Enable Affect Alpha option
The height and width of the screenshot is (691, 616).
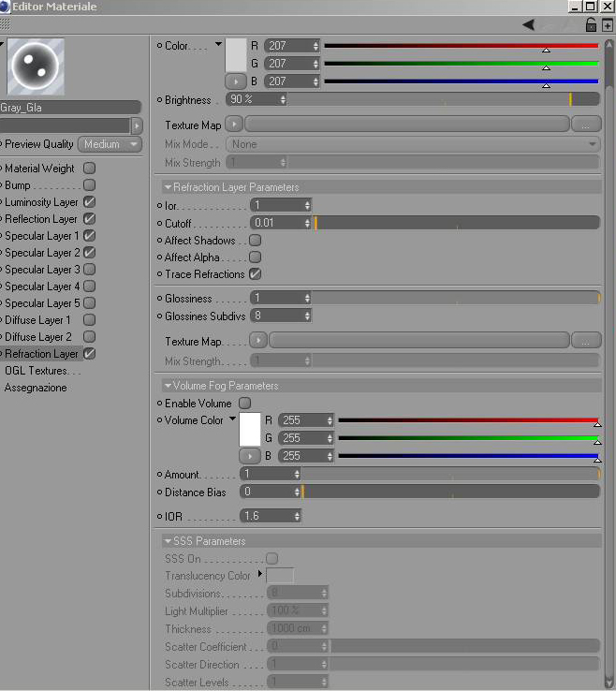coord(256,257)
